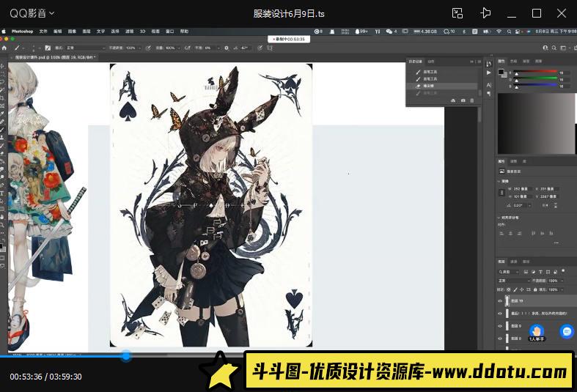Toggle layer filtering on/off switch
This screenshot has width=577, height=392.
[563, 271]
